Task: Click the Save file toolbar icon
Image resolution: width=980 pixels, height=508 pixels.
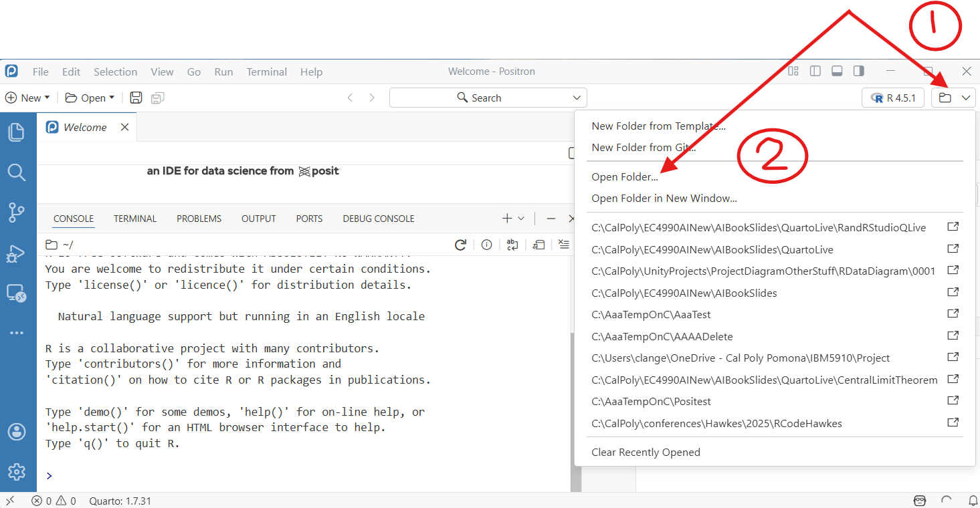Action: click(136, 98)
